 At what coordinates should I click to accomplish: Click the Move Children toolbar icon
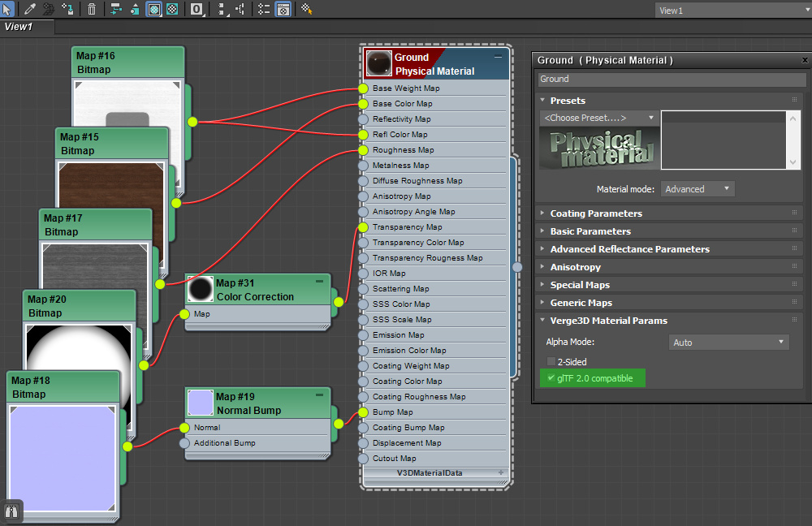click(x=116, y=9)
